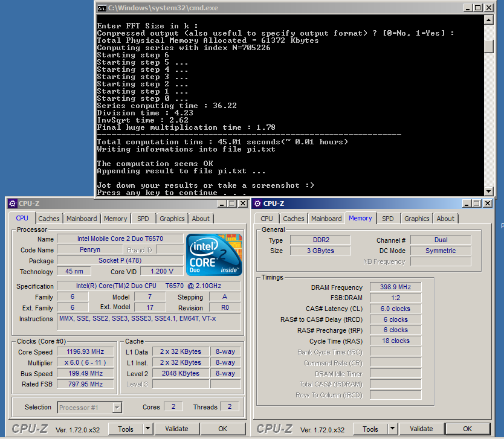Open SPD tab in left CPU-Z window
Screen dimensions: 504x439
143,219
